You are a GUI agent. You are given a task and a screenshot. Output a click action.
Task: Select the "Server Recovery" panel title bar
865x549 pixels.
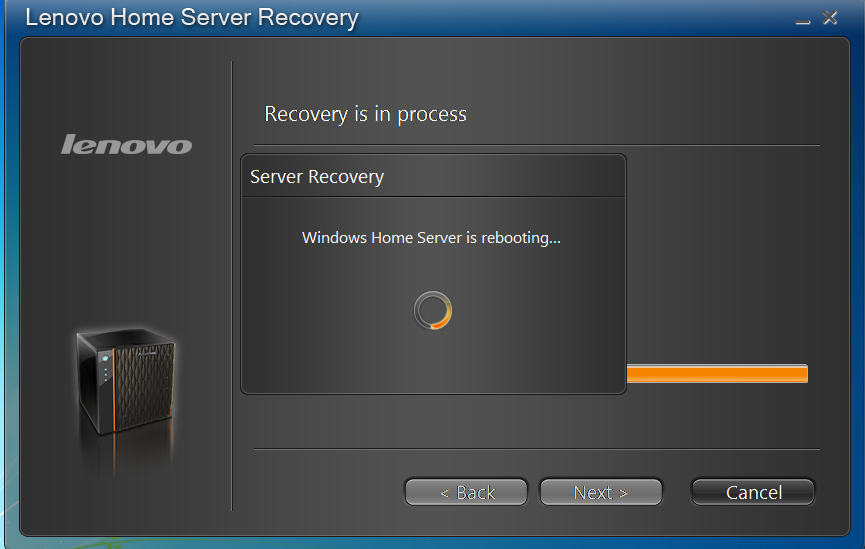(433, 176)
